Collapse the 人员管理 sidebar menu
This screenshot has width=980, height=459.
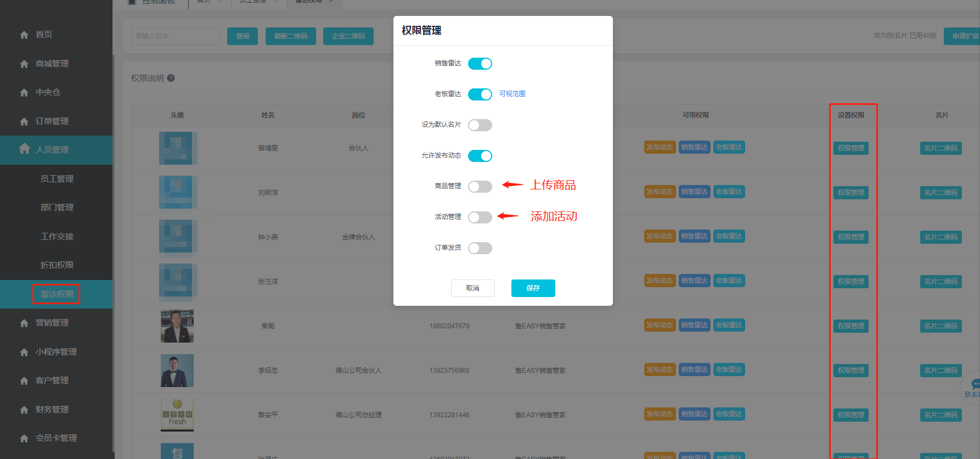(x=56, y=150)
